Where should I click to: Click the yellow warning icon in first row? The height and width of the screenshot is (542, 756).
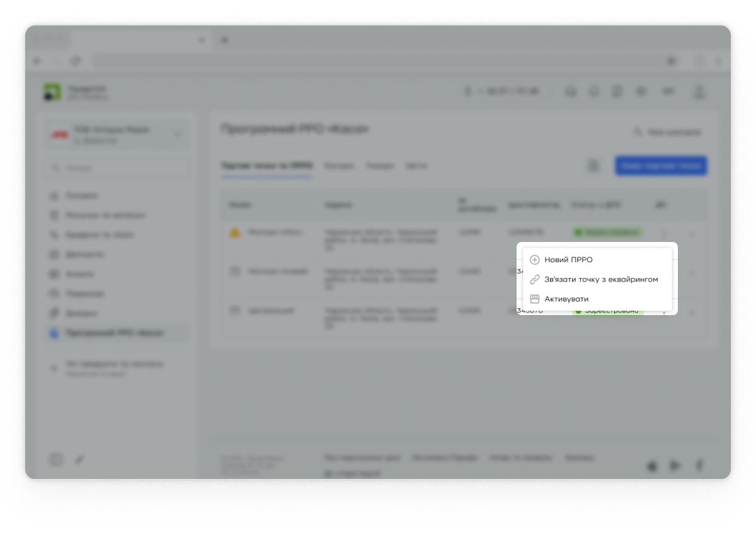235,233
